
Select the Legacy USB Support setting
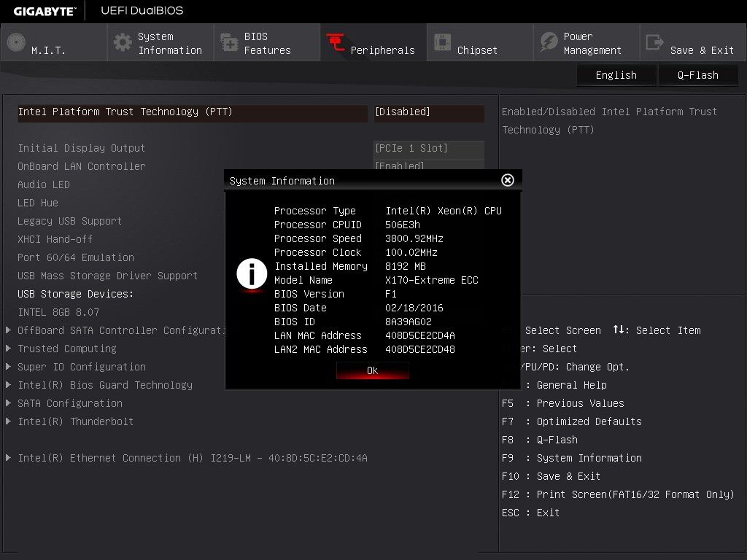[x=70, y=221]
